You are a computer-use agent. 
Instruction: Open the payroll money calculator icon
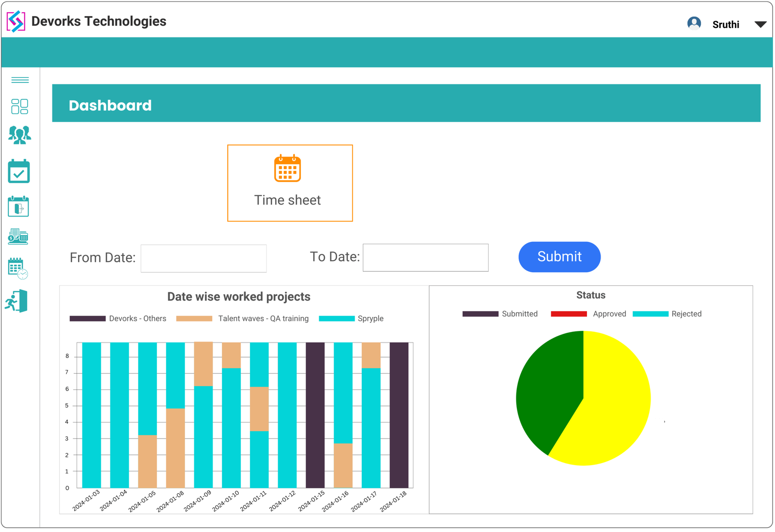(x=18, y=237)
